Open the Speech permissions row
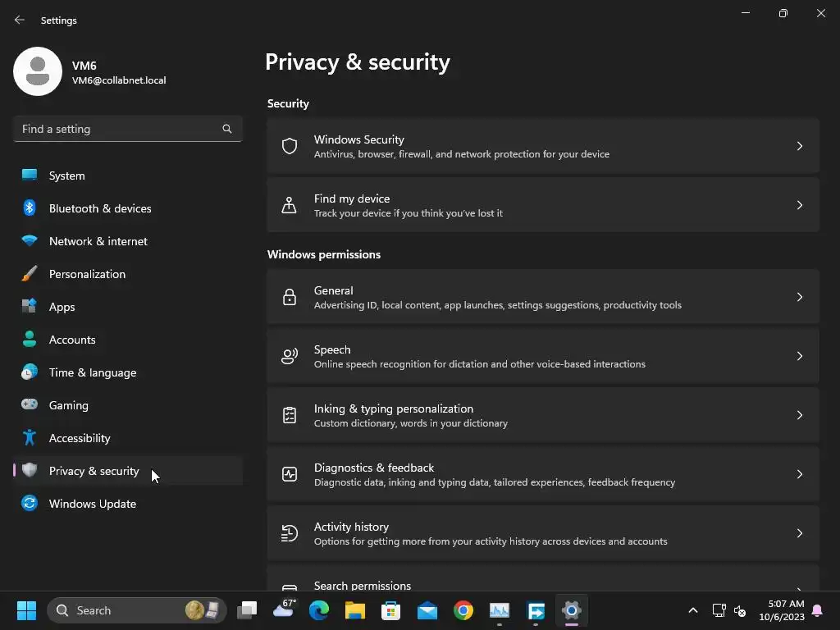 (x=543, y=356)
